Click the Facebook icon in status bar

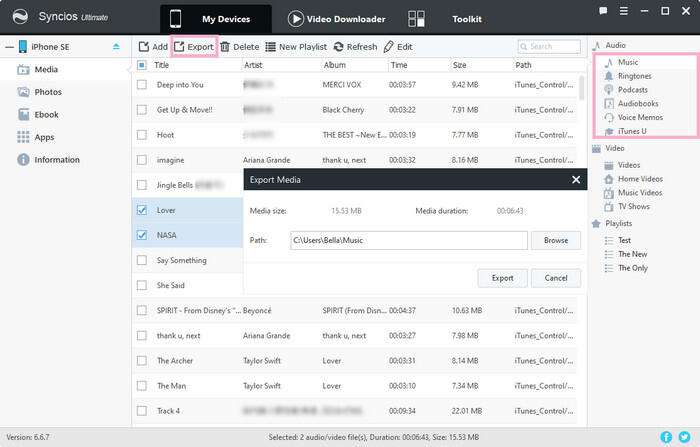tap(667, 437)
